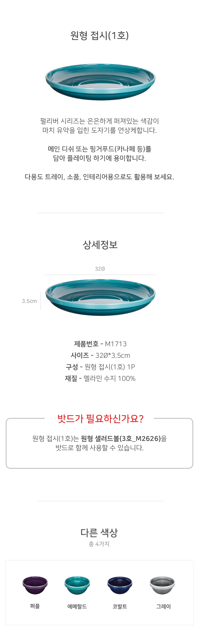The height and width of the screenshot is (644, 198).
Task: Select the 그레이 color label
Action: pos(163,606)
